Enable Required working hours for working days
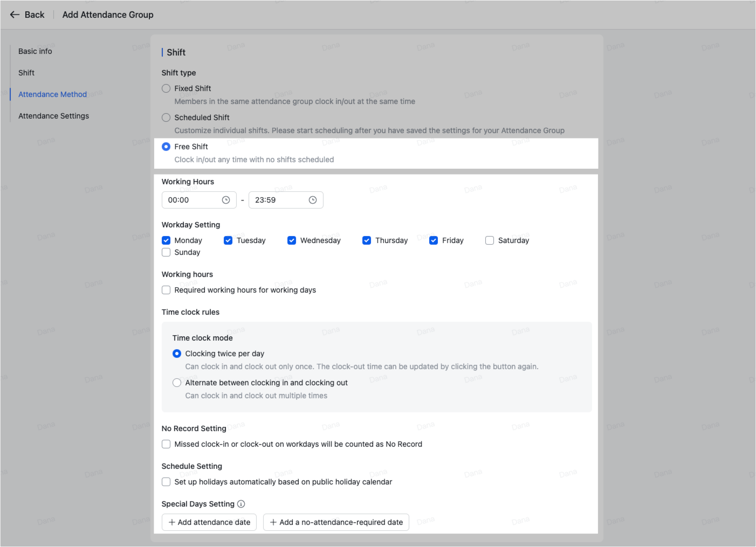Viewport: 756px width, 547px height. click(x=166, y=290)
